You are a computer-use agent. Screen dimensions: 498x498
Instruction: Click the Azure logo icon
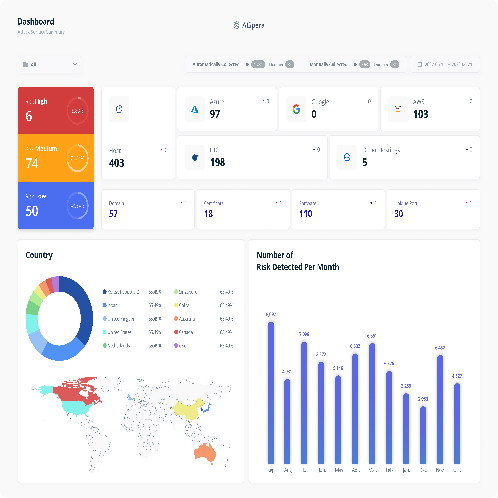pyautogui.click(x=195, y=109)
